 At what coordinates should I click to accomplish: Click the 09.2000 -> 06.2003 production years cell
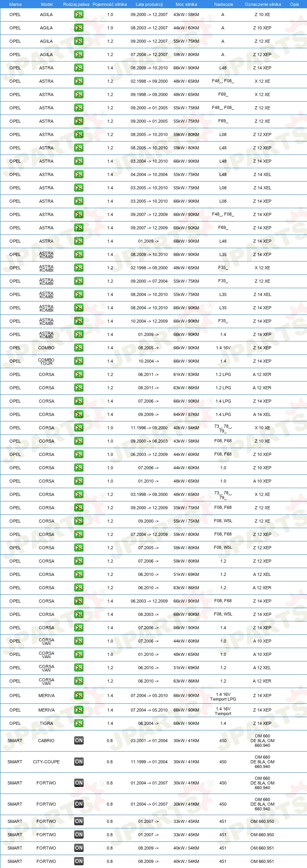pyautogui.click(x=149, y=441)
